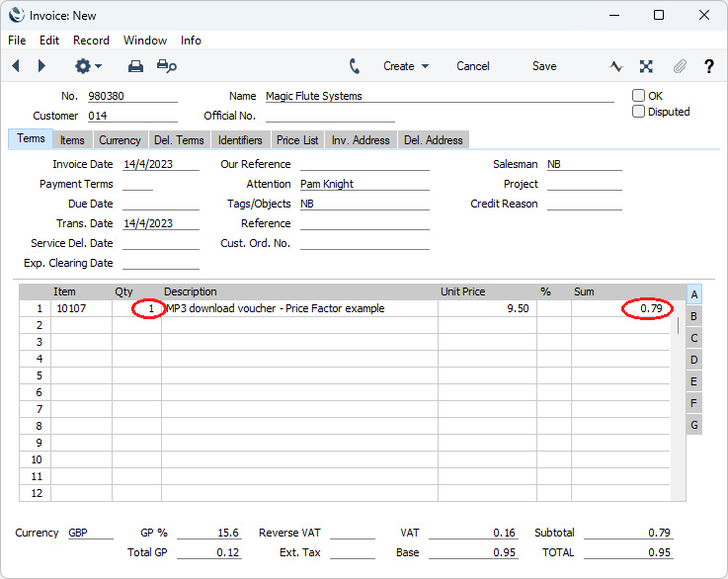728x579 pixels.
Task: Tick the OK checkbox
Action: pos(638,96)
